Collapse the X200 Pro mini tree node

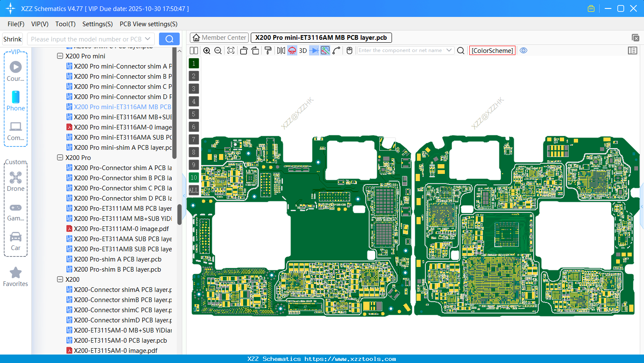coord(60,56)
